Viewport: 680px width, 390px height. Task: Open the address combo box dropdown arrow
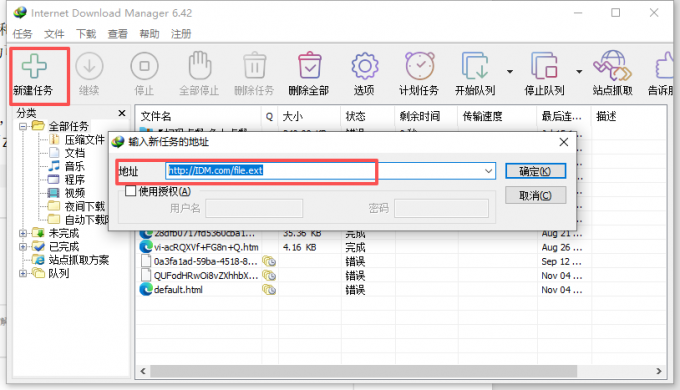pos(488,171)
